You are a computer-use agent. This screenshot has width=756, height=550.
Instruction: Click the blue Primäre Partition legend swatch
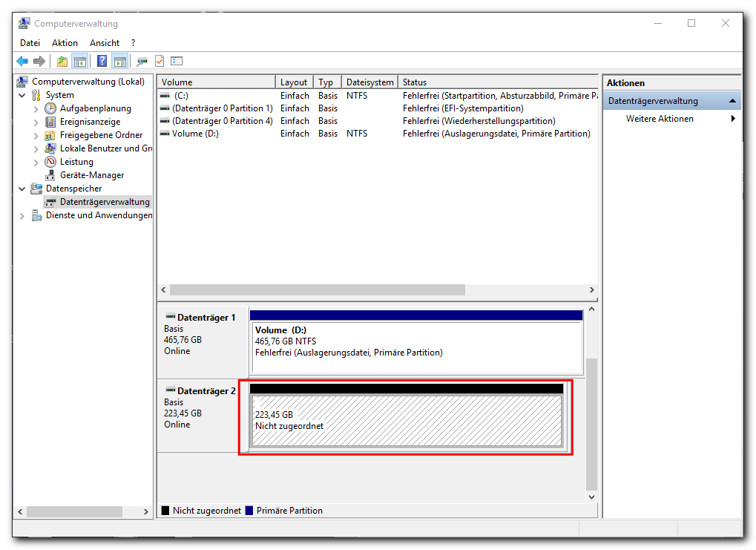click(x=249, y=511)
